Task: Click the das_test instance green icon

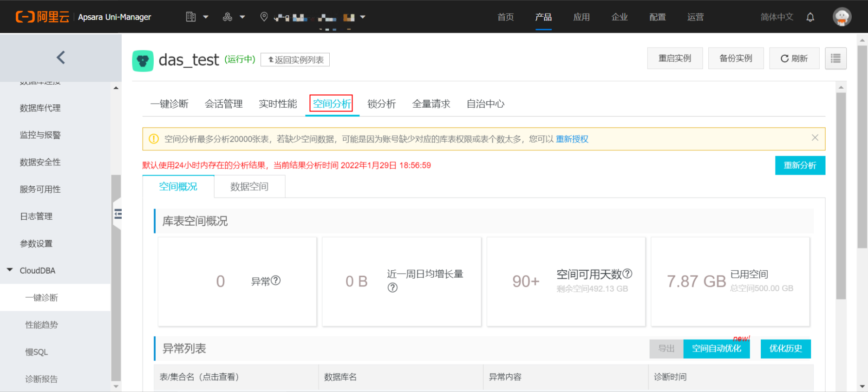Action: pos(143,61)
